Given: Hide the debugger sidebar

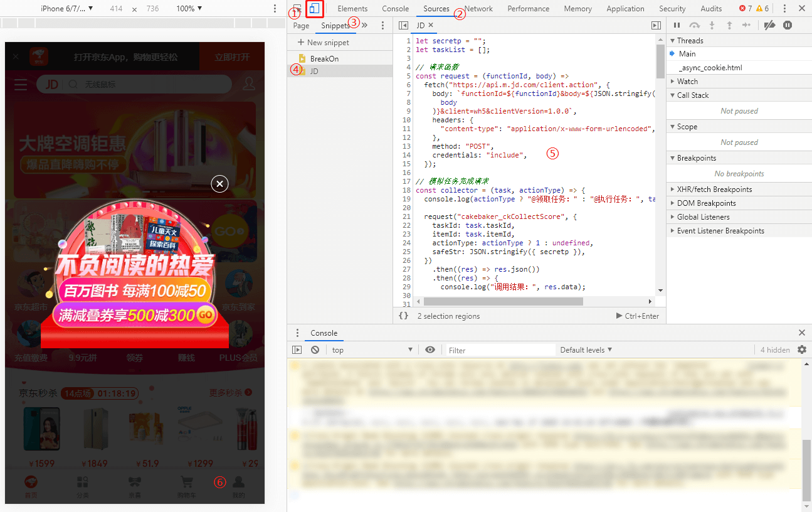Looking at the screenshot, I should tap(656, 26).
